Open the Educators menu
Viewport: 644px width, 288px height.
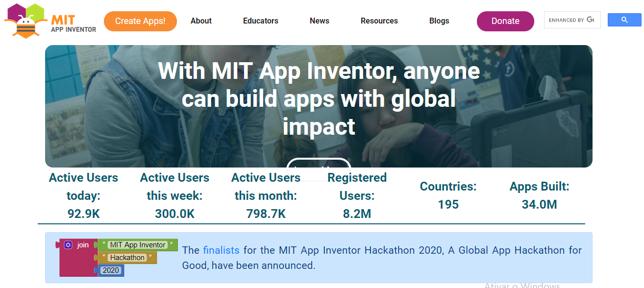coord(261,21)
